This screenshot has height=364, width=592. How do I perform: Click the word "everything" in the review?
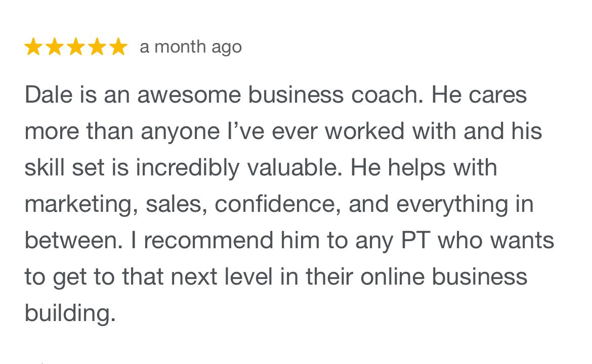[x=452, y=205]
